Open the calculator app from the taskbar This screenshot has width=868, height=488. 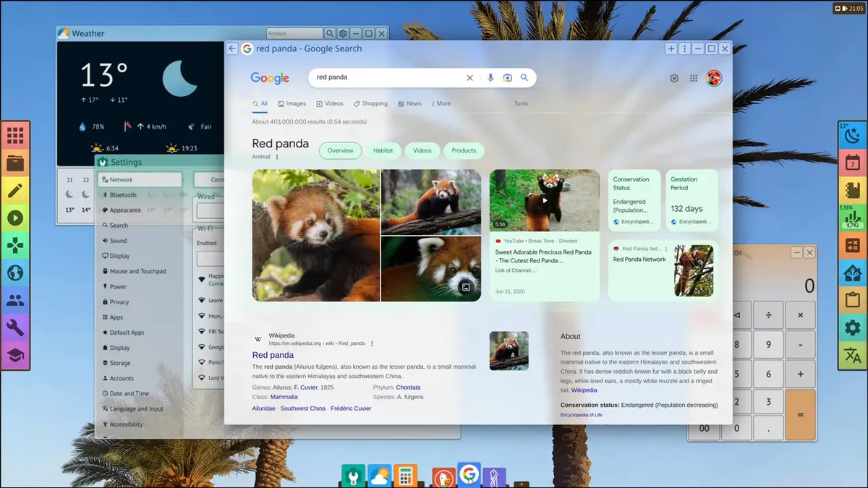(x=405, y=476)
